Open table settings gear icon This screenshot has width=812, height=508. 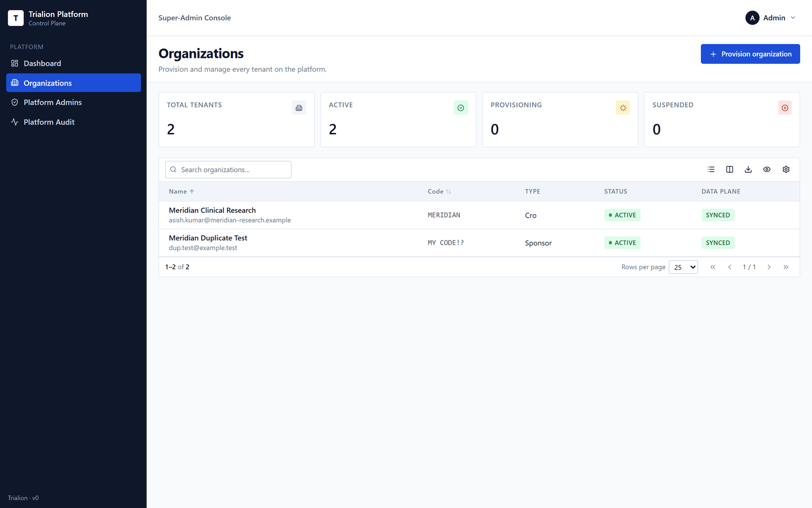786,169
